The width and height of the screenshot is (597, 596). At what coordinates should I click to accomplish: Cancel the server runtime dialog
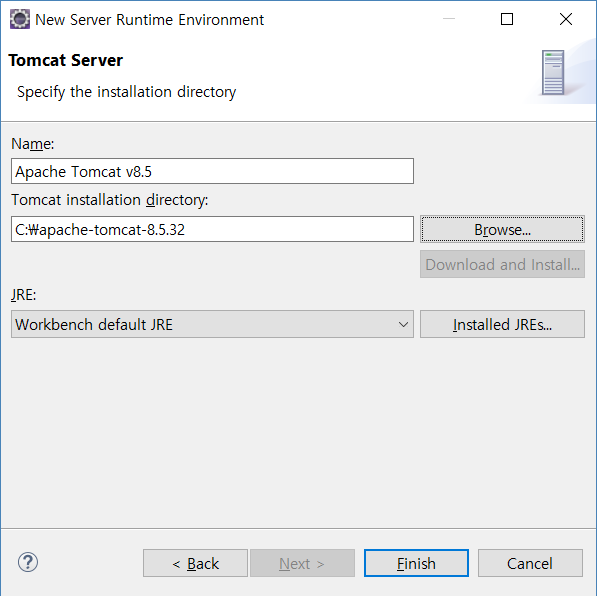pos(530,563)
